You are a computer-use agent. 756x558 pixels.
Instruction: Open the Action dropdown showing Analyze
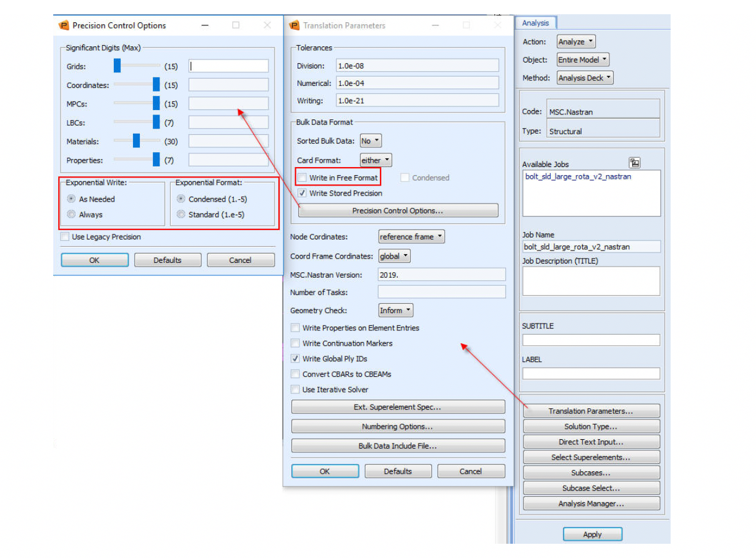coord(576,41)
